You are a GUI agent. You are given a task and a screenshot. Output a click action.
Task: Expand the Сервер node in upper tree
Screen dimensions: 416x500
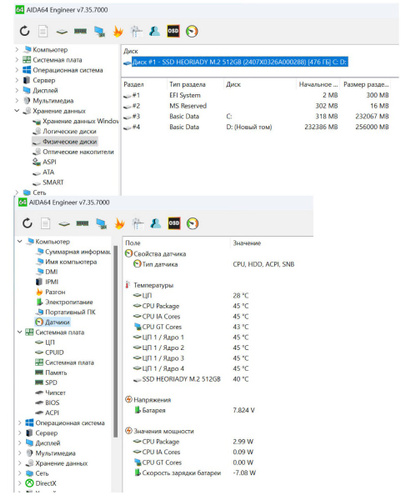click(17, 80)
